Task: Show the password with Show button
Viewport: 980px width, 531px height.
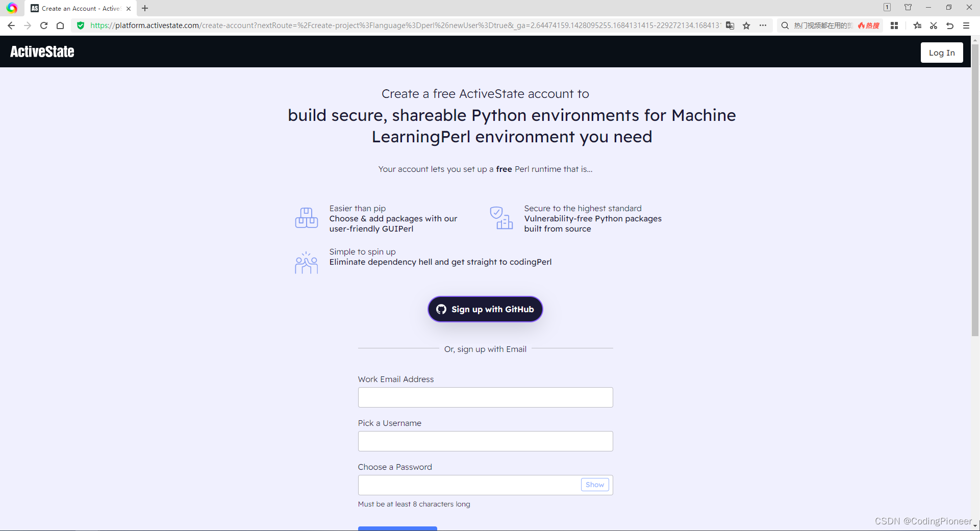Action: pyautogui.click(x=595, y=485)
